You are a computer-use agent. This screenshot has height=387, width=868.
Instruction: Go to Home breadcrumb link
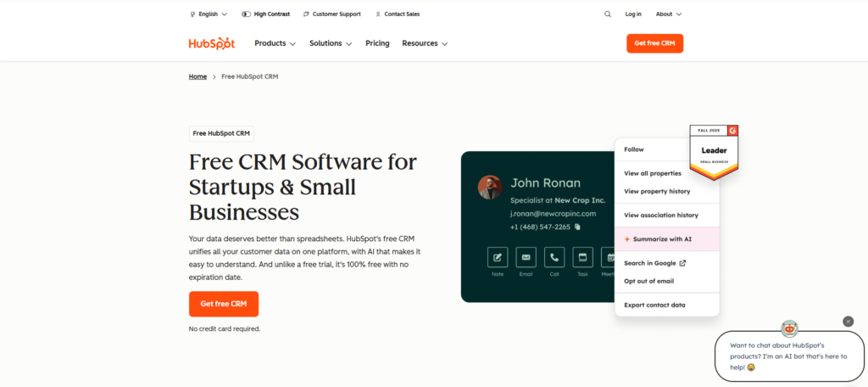[x=198, y=76]
